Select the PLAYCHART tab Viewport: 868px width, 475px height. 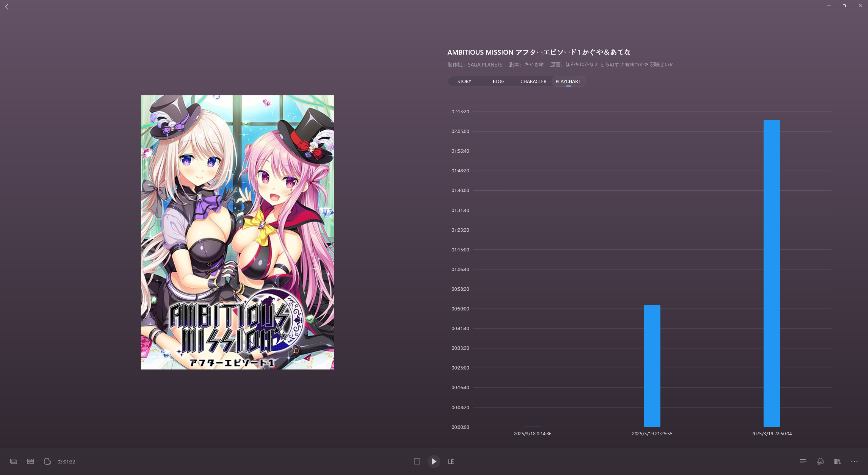coord(568,81)
